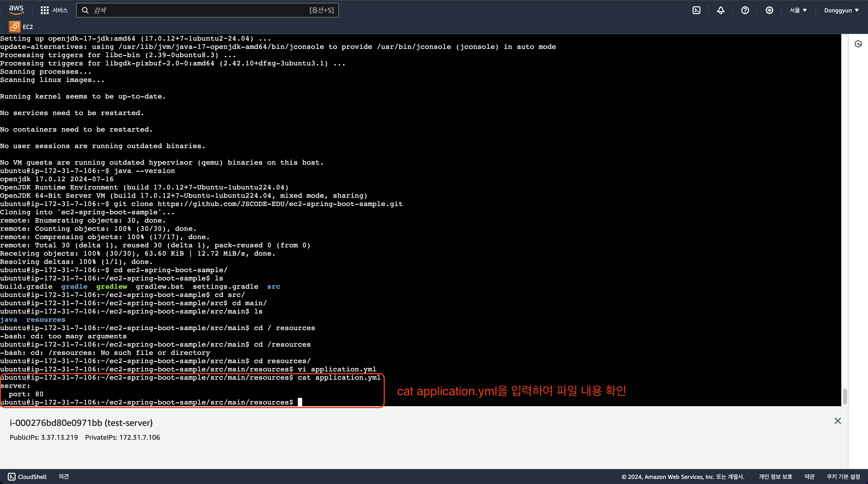Click the hexagon icon on right panel
Viewport: 868px width, 484px height.
pyautogui.click(x=858, y=44)
